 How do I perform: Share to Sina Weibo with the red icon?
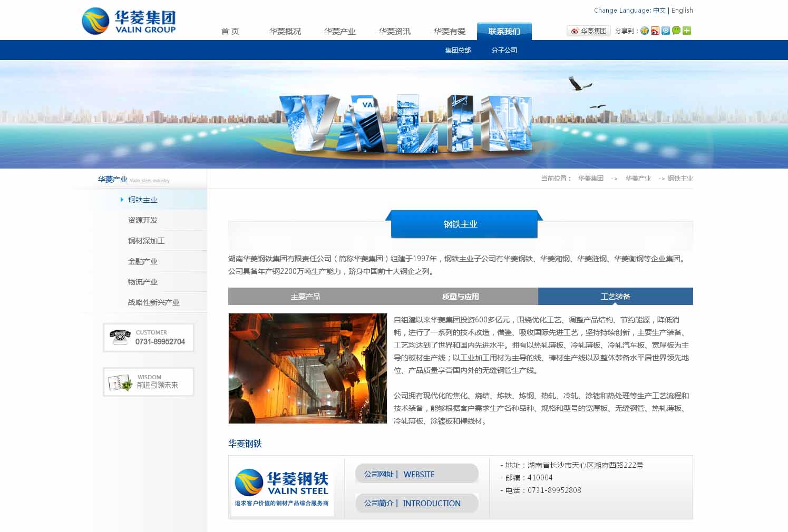655,31
